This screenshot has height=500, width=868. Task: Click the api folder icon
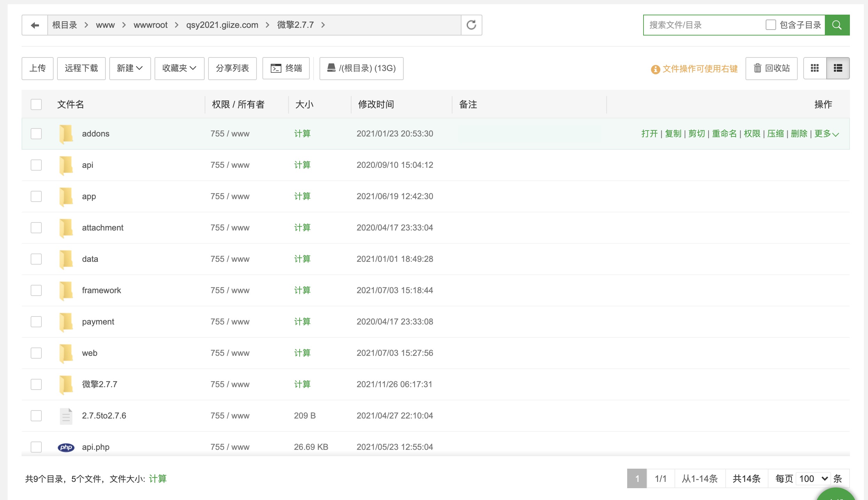click(x=66, y=165)
